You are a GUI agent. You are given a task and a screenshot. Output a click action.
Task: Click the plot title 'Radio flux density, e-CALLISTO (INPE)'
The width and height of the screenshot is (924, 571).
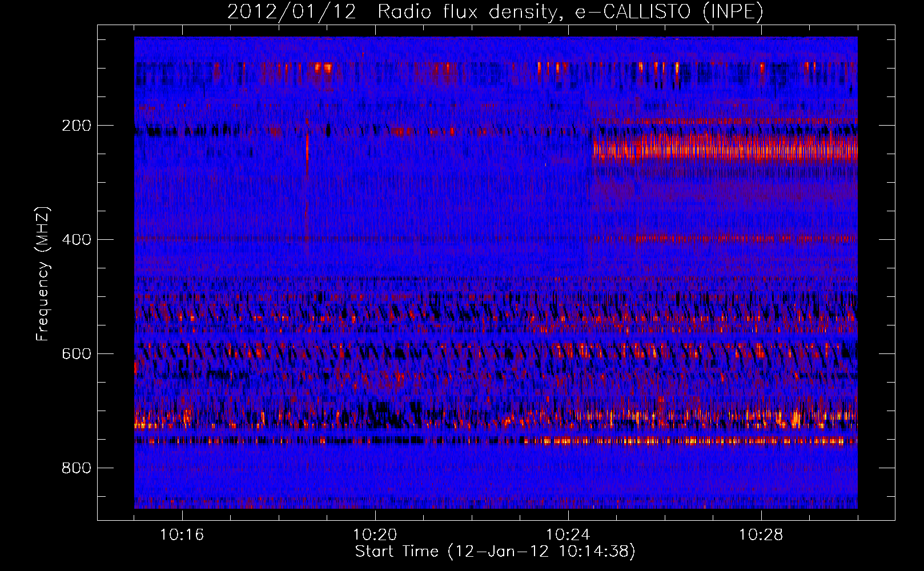(570, 12)
